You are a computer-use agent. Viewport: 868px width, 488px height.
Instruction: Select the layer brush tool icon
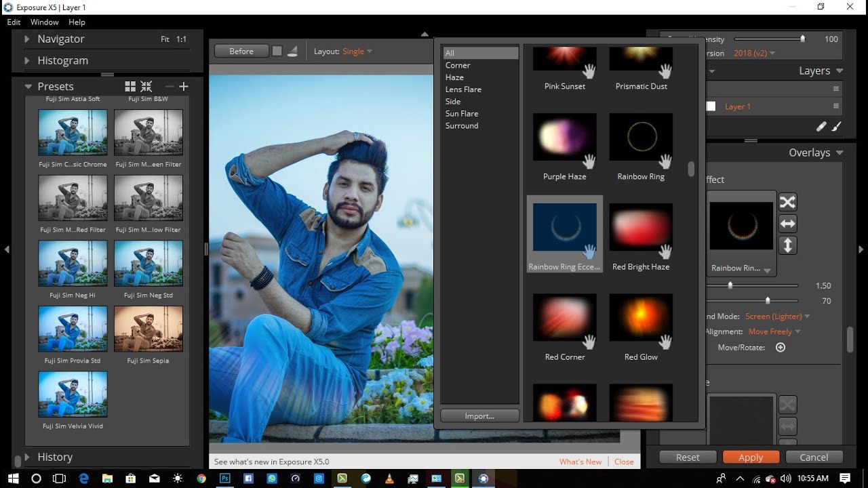837,126
